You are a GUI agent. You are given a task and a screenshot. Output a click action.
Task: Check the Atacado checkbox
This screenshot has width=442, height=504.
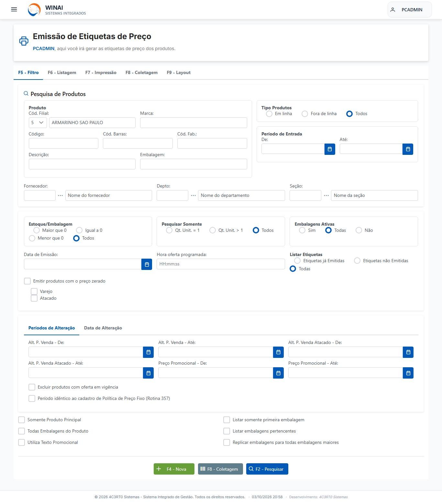point(34,298)
